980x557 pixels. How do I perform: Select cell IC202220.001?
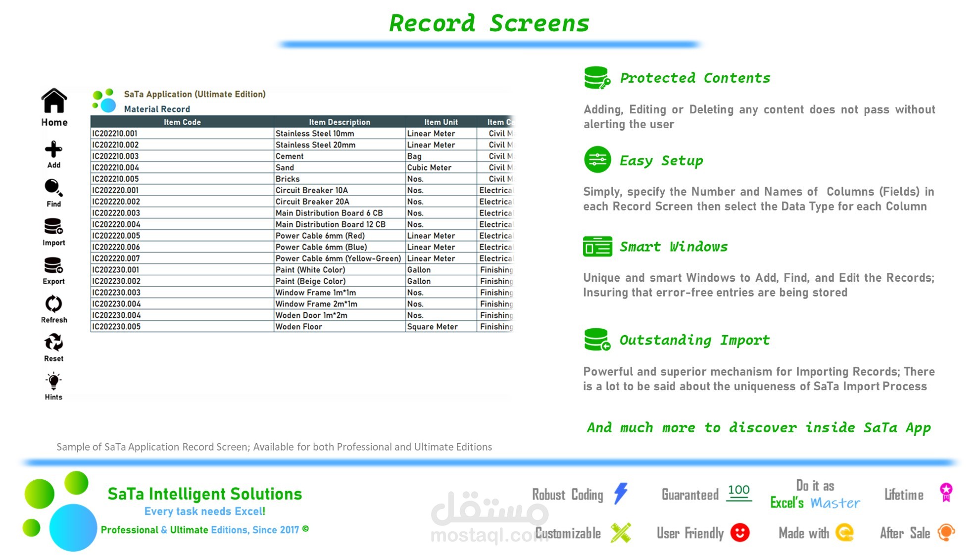[x=182, y=190]
